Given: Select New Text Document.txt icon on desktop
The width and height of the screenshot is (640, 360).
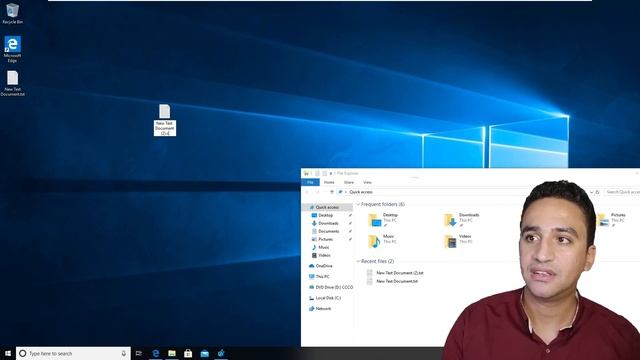Looking at the screenshot, I should click(12, 83).
